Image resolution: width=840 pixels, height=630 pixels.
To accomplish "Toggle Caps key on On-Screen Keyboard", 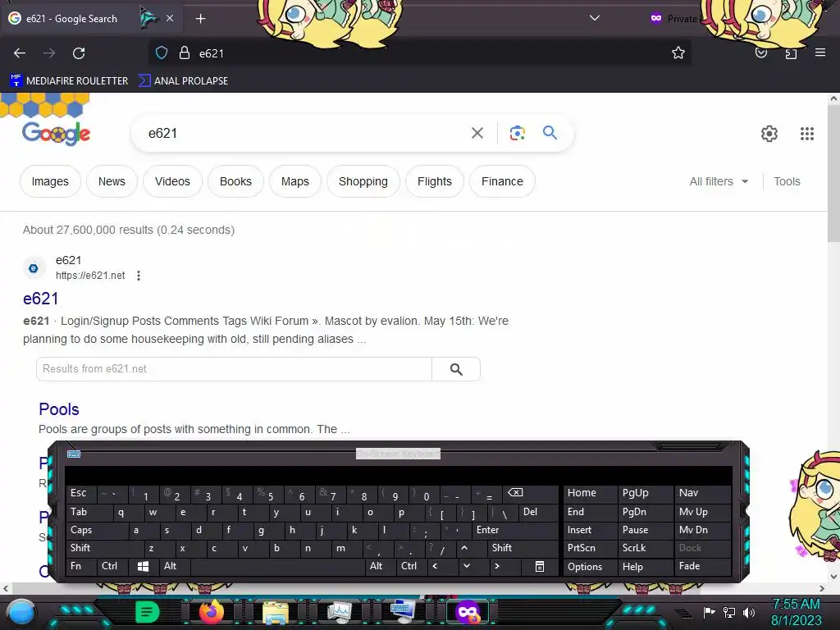I will point(97,530).
